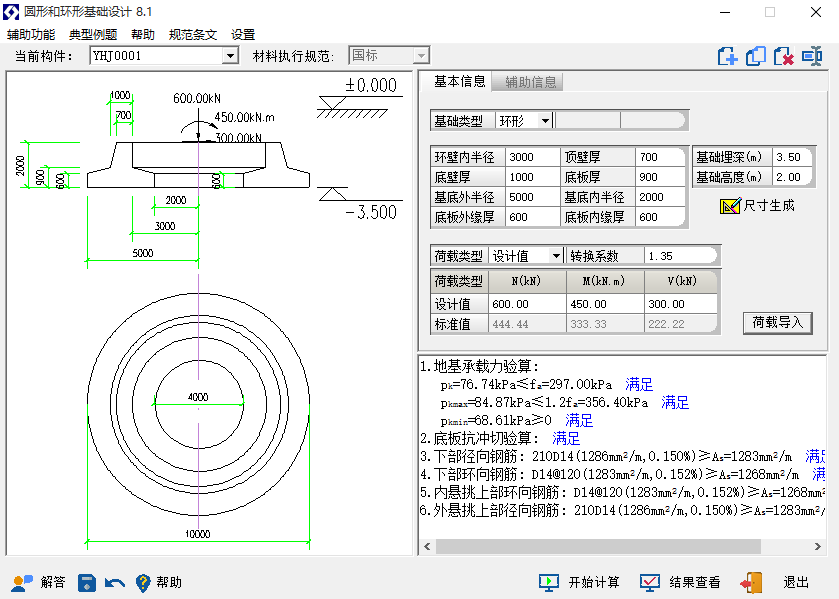Click the results horizontal scrollbar thumb
This screenshot has height=599, width=839.
[598, 547]
